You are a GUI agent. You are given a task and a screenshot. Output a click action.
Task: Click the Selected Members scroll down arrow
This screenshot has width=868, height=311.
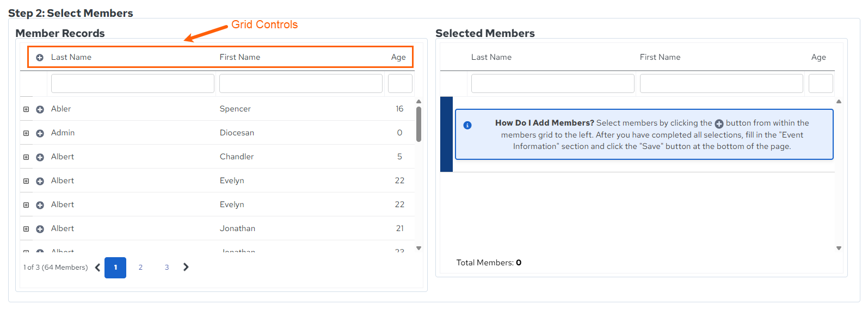(x=839, y=248)
